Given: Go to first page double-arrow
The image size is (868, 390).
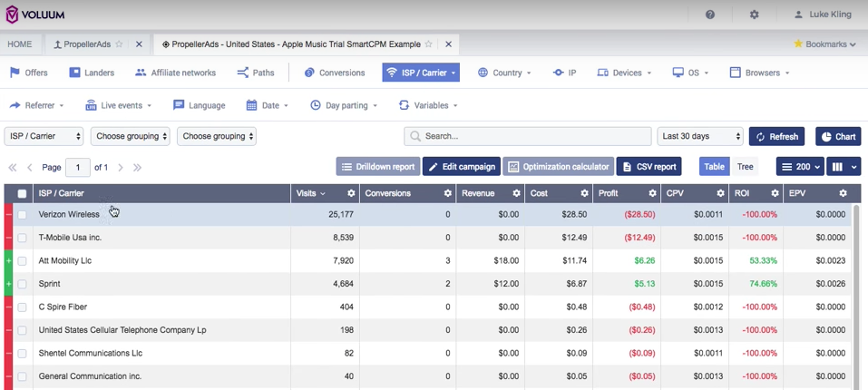Looking at the screenshot, I should coord(12,167).
